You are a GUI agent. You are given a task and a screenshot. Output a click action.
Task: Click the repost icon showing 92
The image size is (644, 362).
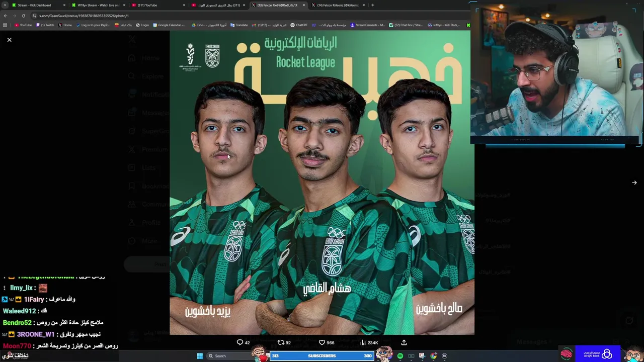281,342
